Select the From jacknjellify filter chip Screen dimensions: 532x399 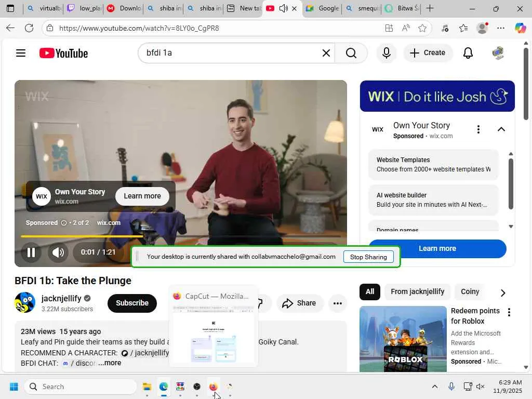tap(417, 292)
